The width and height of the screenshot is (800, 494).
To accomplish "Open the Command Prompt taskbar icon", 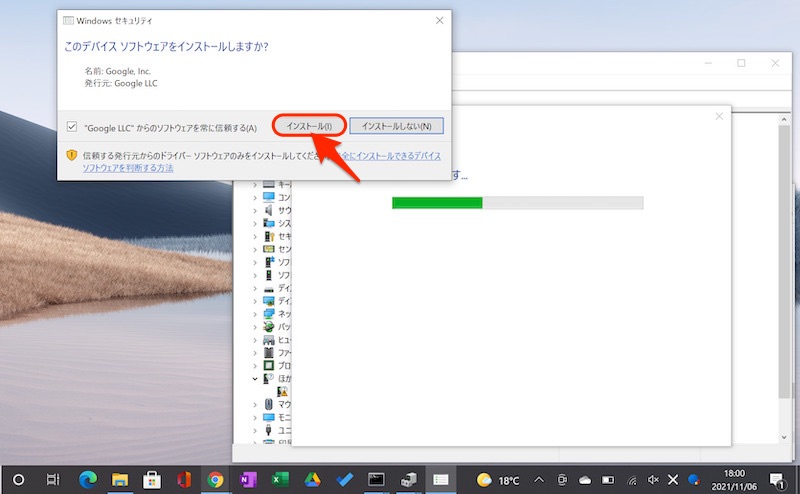I will tap(376, 479).
